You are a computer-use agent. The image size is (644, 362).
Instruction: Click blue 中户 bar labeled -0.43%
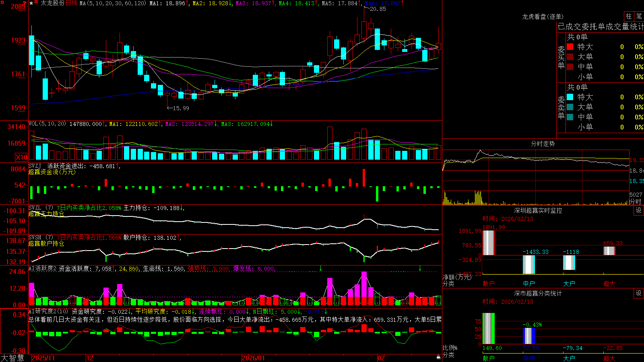click(529, 336)
